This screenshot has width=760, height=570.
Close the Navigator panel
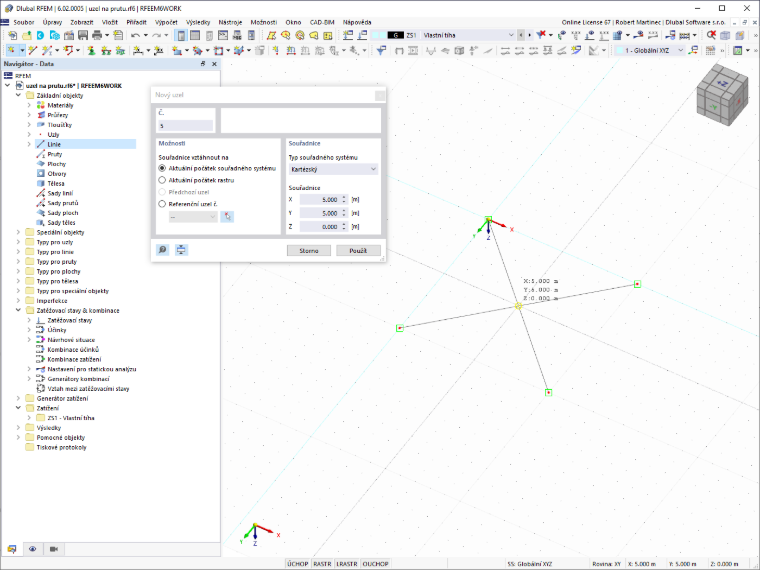tap(214, 64)
